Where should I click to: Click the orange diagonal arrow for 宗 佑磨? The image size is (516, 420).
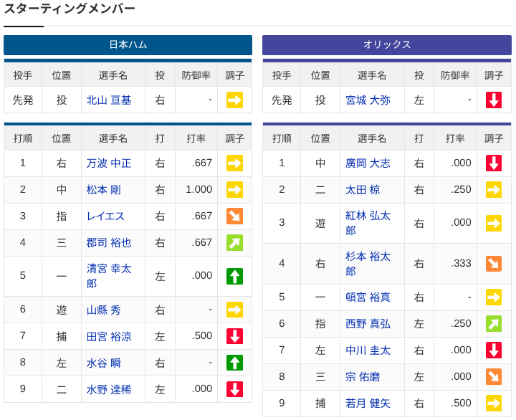494,377
